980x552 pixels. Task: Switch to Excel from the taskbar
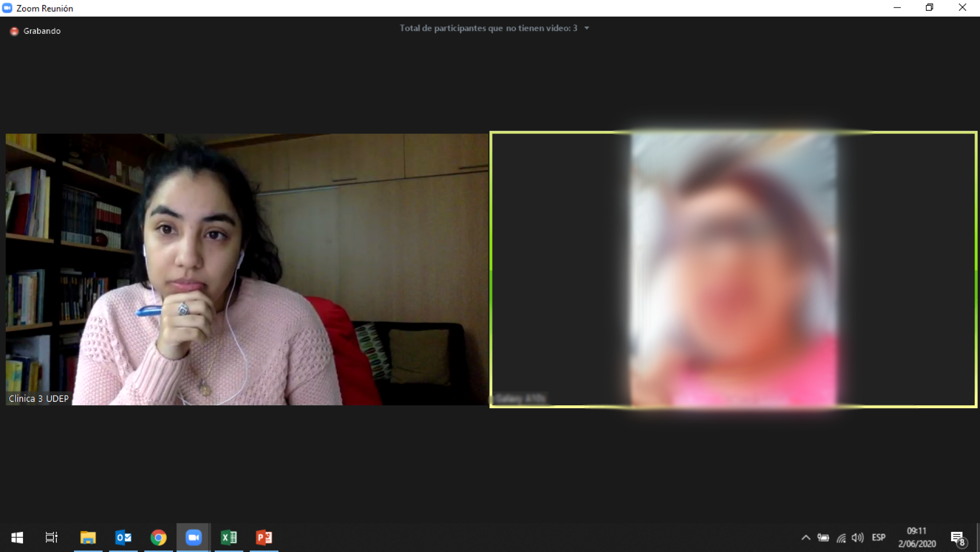pos(229,537)
